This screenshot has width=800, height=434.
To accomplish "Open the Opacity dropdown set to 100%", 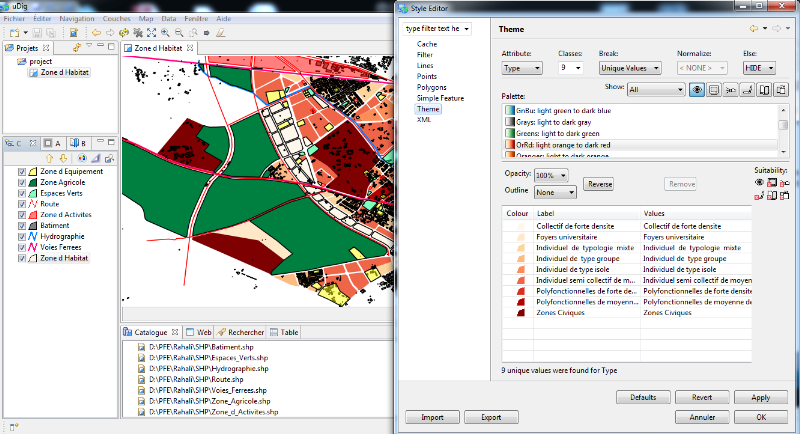I will click(x=550, y=175).
